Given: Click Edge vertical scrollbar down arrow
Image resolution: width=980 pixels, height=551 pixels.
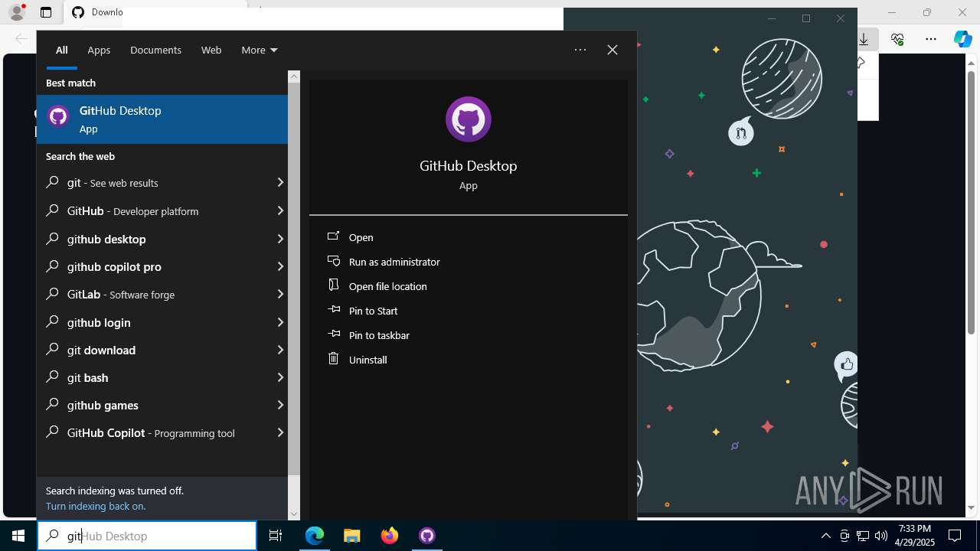Looking at the screenshot, I should pyautogui.click(x=971, y=507).
